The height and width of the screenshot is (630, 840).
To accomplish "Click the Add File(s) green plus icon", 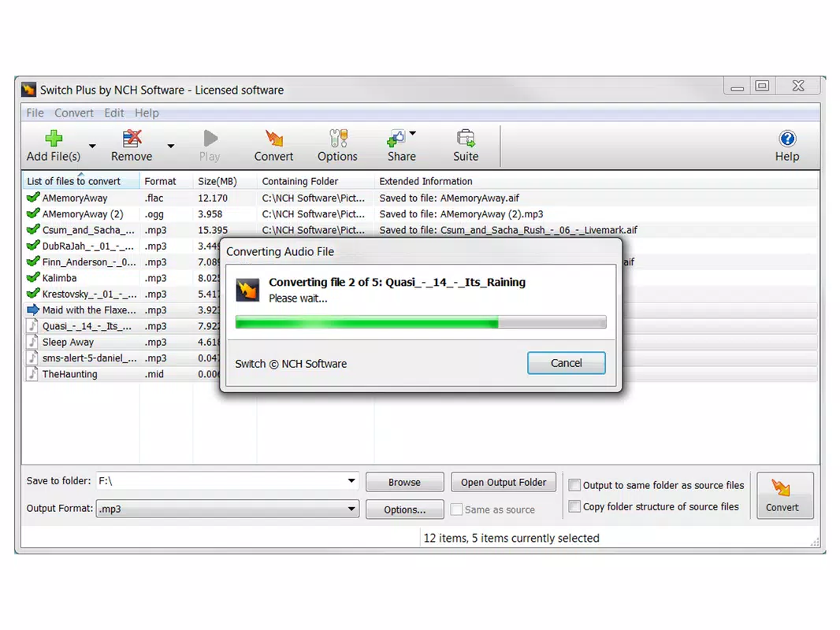I will 54,139.
